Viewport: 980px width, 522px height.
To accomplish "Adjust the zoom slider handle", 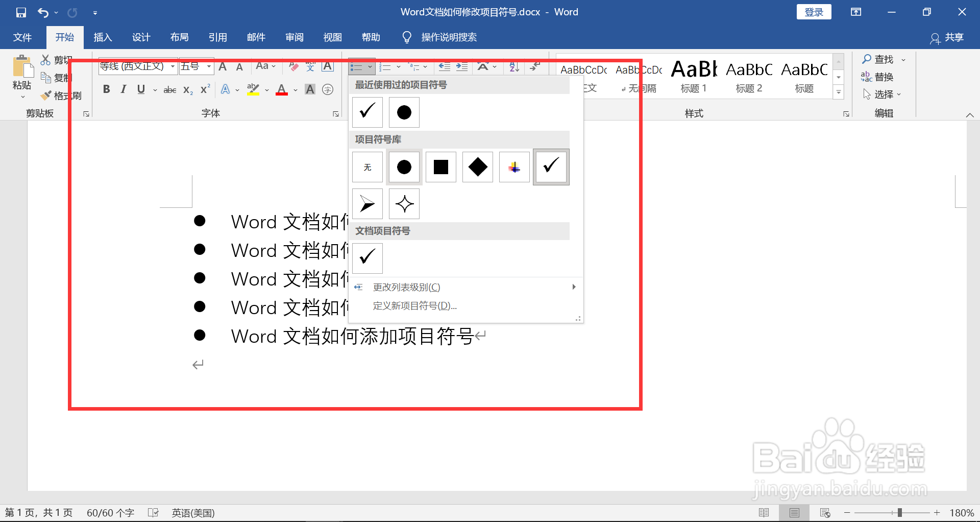I will click(900, 512).
